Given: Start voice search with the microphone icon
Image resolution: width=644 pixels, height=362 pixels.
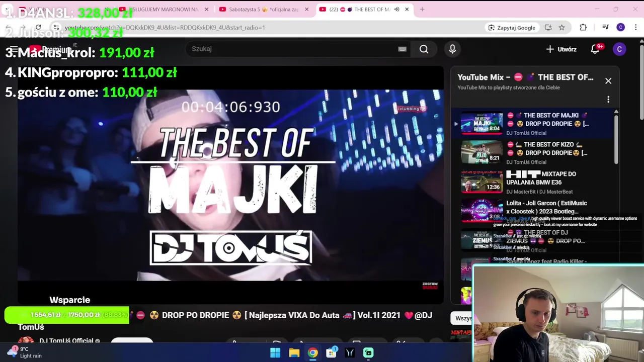Looking at the screenshot, I should point(452,49).
